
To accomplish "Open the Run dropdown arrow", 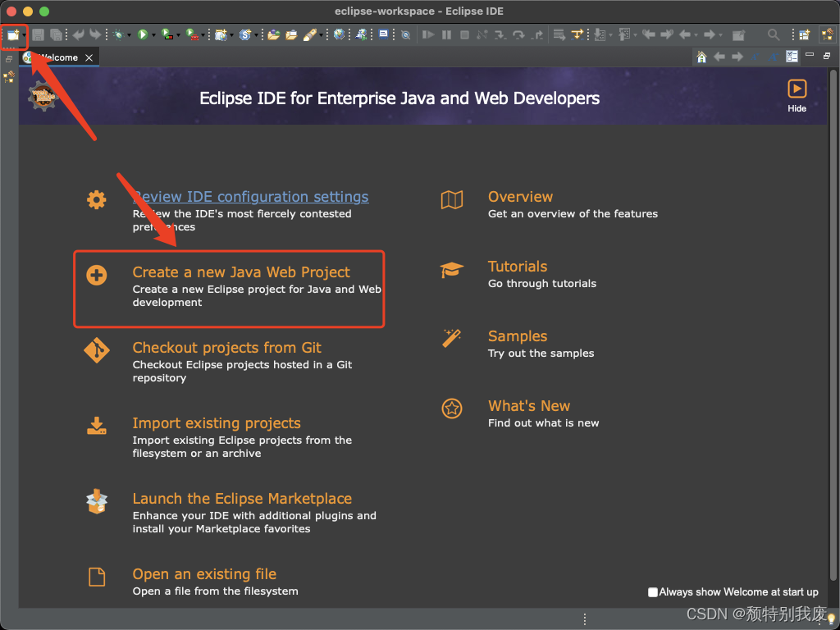I will click(x=153, y=36).
